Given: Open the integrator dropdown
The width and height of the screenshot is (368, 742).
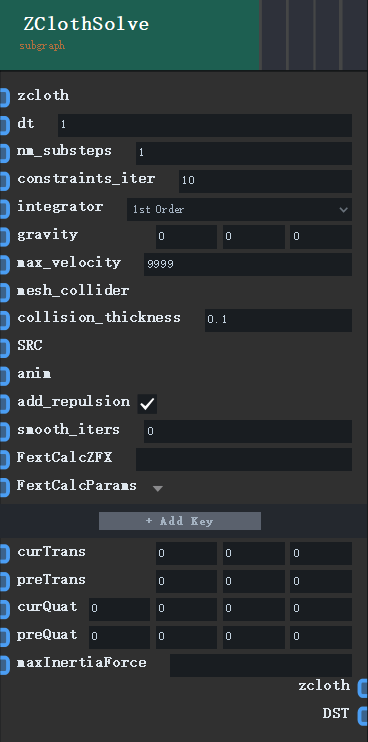Looking at the screenshot, I should (239, 209).
